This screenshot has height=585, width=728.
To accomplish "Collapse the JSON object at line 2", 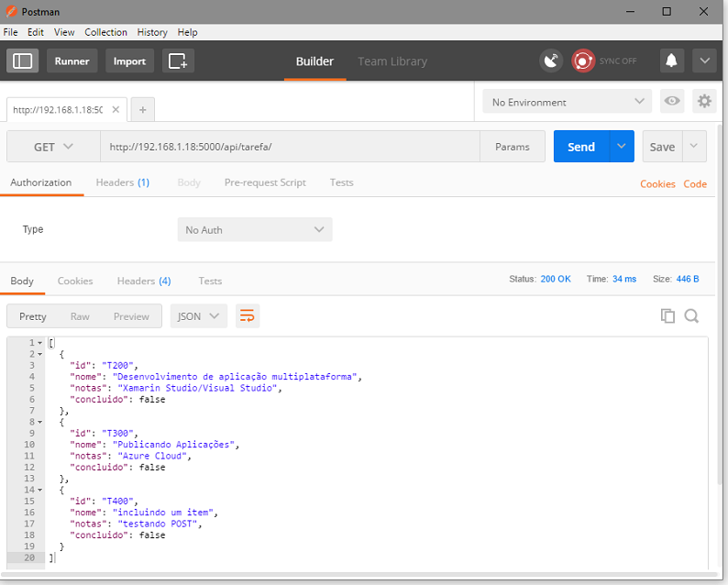I will point(40,354).
